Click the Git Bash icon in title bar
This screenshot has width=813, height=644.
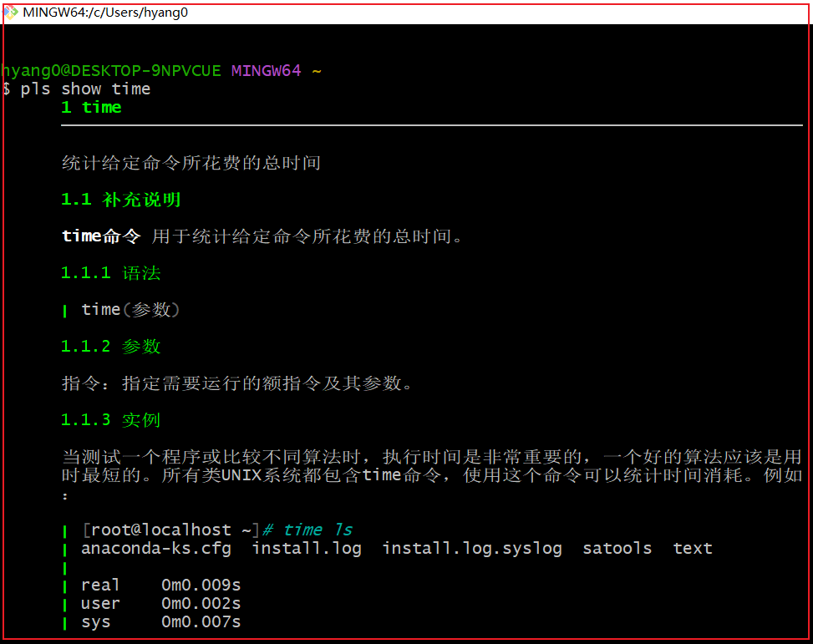(11, 12)
